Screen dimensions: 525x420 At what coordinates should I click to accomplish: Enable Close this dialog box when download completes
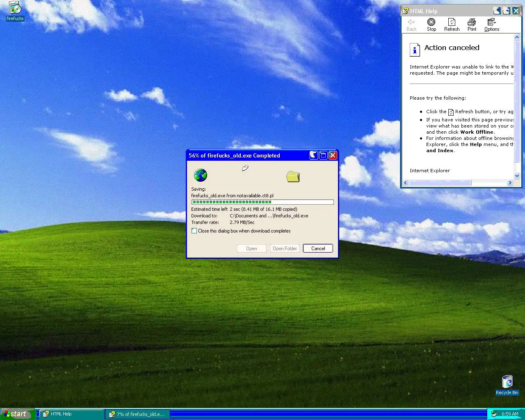194,231
